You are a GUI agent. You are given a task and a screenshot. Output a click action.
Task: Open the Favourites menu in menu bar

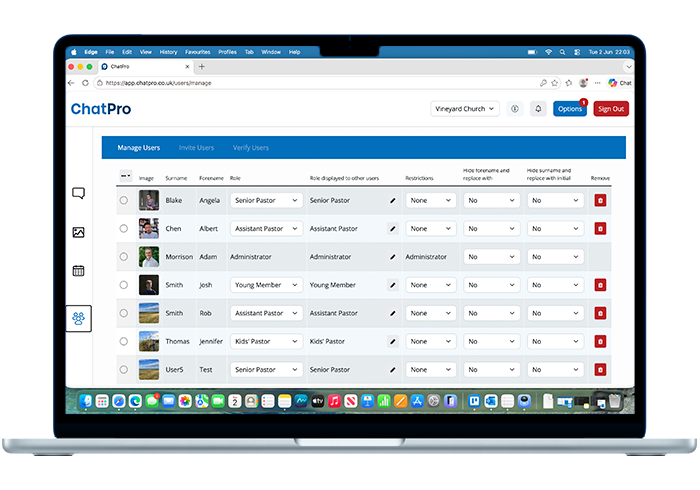(x=198, y=52)
